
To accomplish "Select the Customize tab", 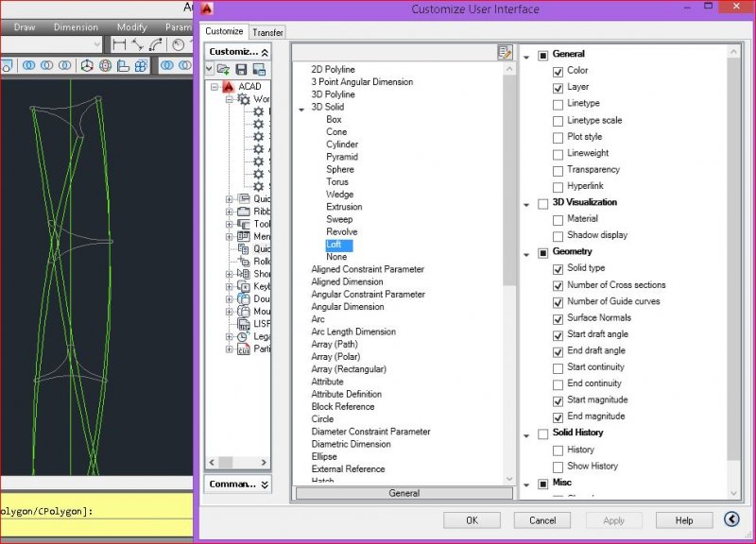I will [224, 31].
